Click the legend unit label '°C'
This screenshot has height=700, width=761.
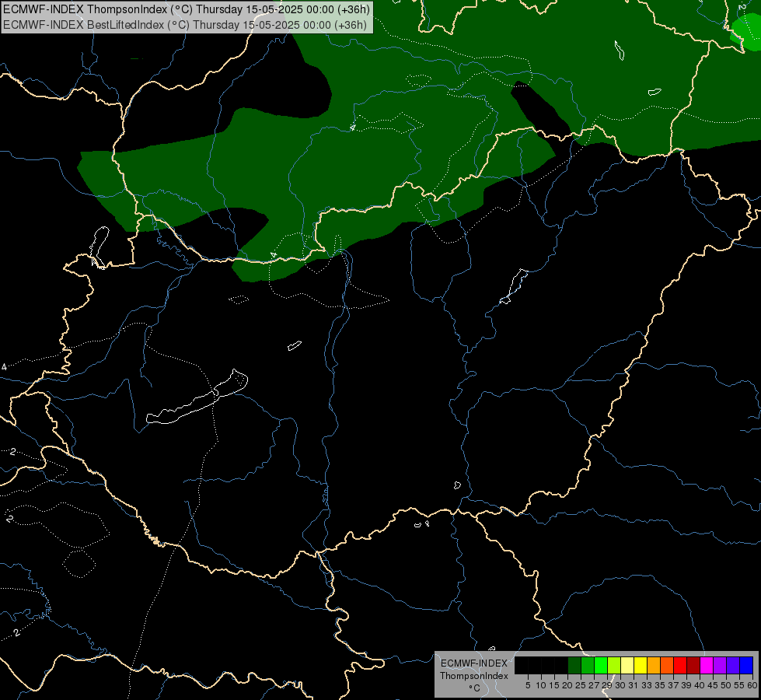click(475, 688)
